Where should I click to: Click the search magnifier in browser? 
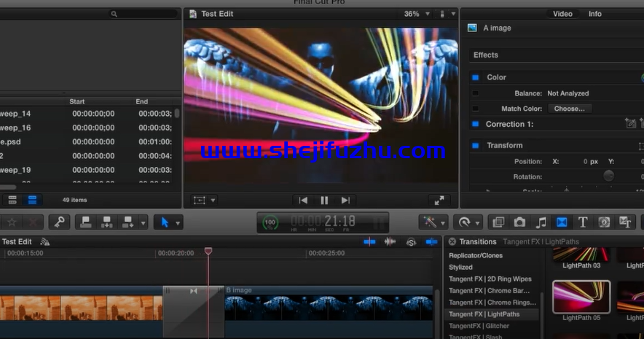click(x=114, y=14)
